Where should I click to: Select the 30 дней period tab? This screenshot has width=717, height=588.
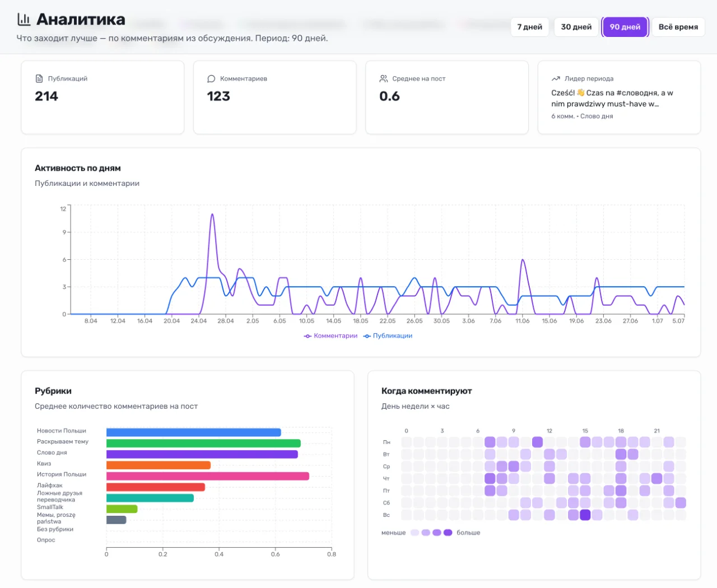(576, 27)
